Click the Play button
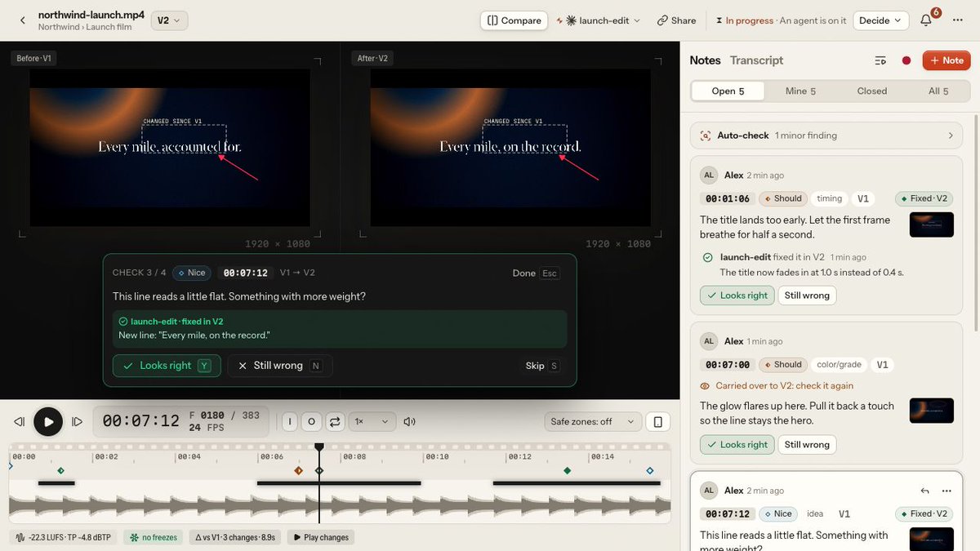Viewport: 980px width, 551px height. (48, 422)
